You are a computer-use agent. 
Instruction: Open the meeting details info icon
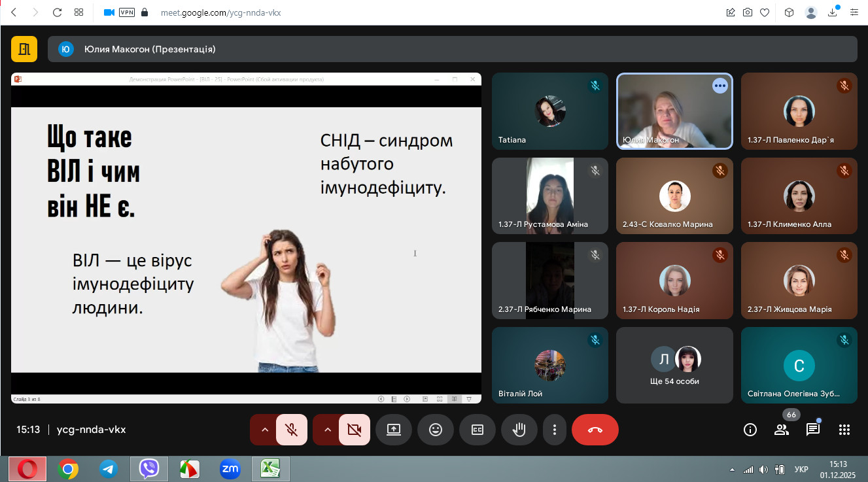coord(750,430)
